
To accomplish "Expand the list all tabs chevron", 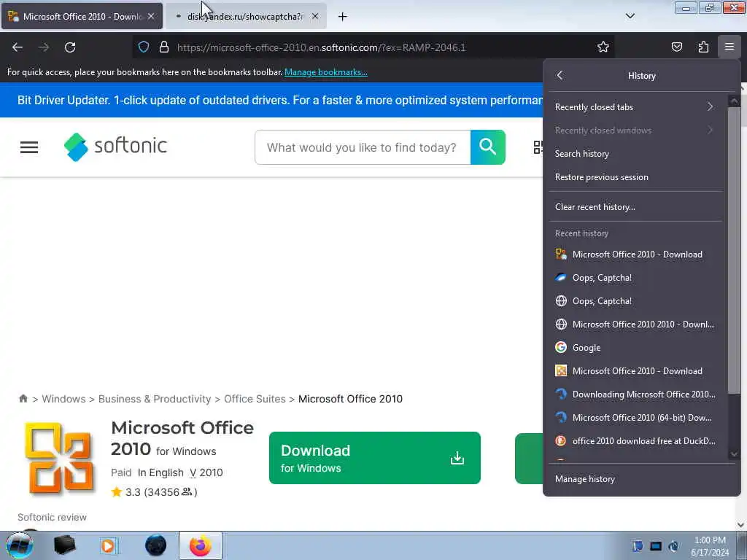I will (x=630, y=16).
